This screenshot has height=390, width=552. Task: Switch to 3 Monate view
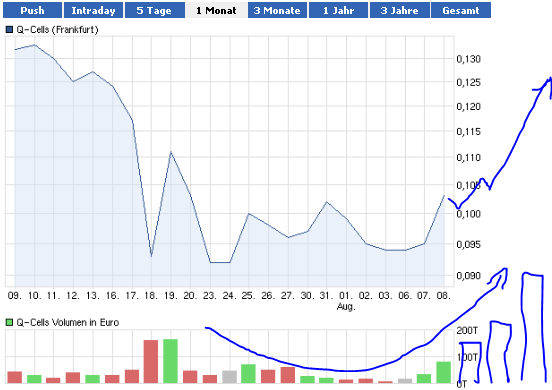277,10
